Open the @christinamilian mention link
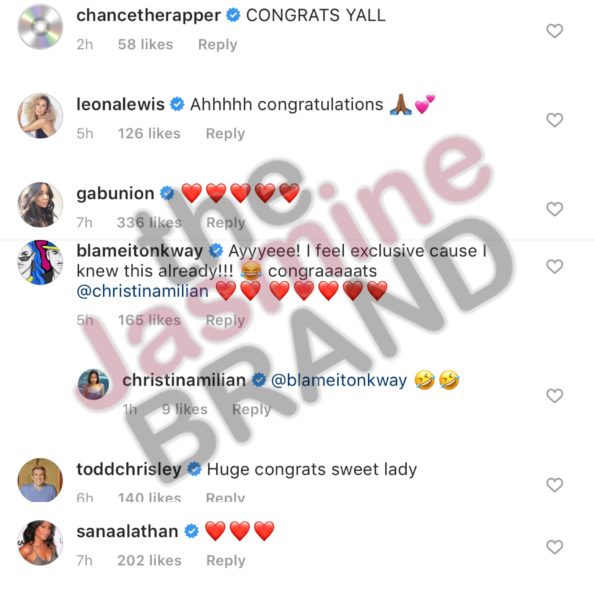Image resolution: width=595 pixels, height=595 pixels. 143,291
